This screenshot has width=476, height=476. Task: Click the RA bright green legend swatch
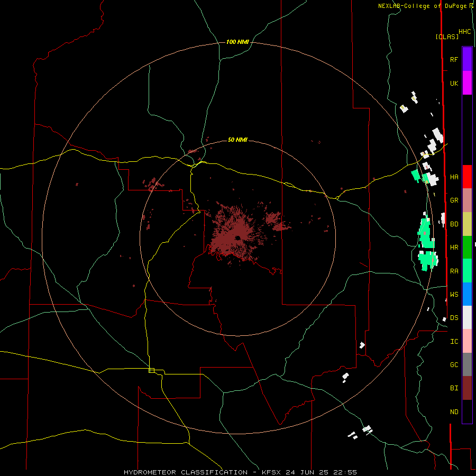pyautogui.click(x=467, y=271)
